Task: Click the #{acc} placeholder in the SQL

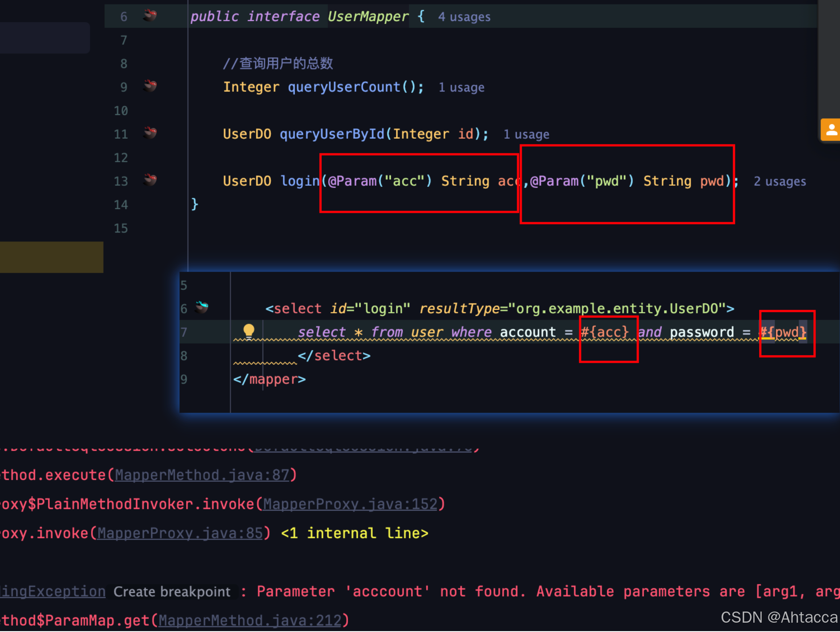Action: click(605, 332)
